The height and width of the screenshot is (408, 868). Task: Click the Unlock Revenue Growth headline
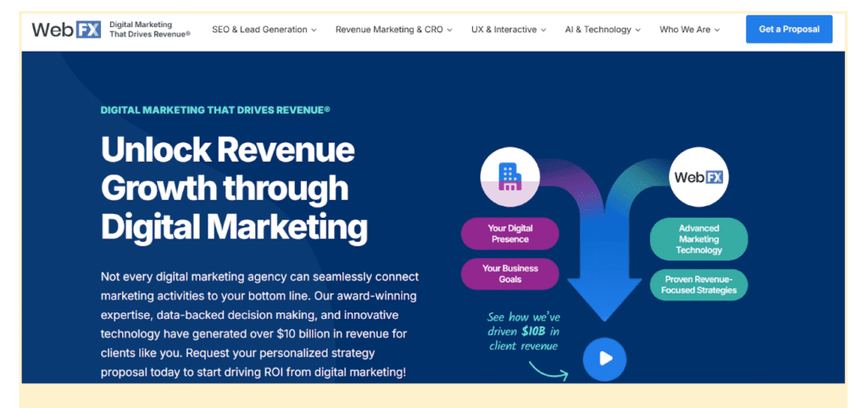tap(234, 187)
